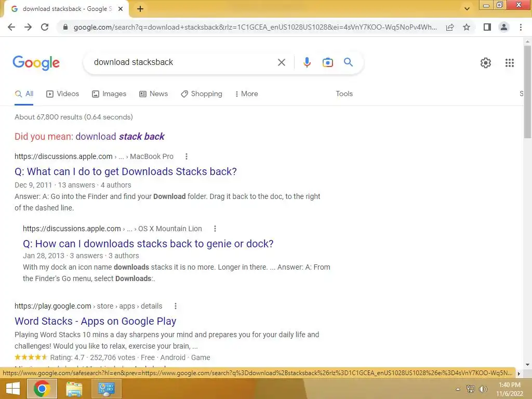532x399 pixels.
Task: Clear the search box text
Action: point(281,62)
